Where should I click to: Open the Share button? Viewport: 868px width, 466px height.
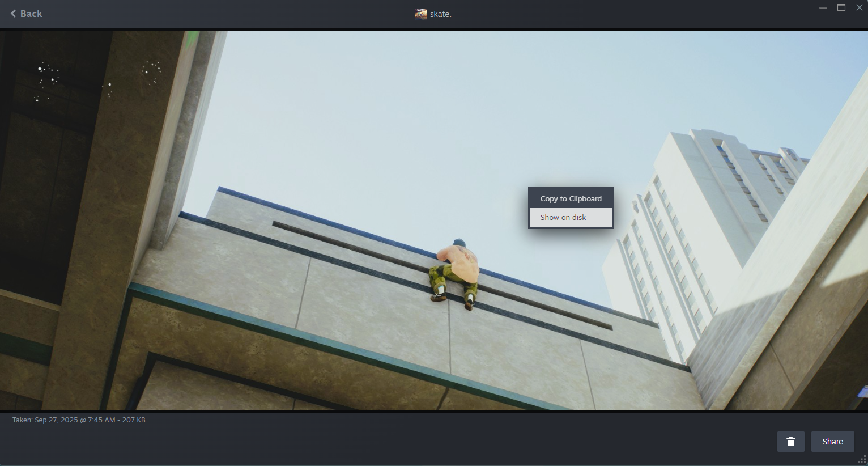tap(833, 442)
